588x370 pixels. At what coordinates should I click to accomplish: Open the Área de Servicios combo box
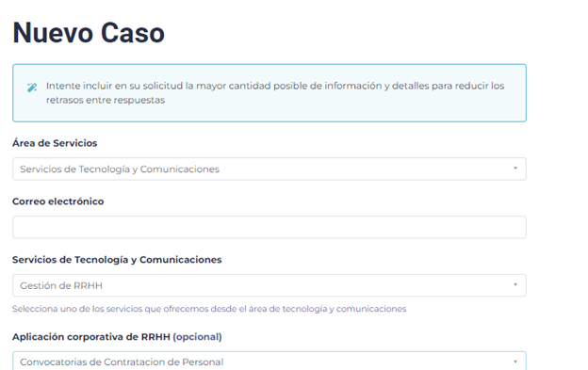[x=269, y=169]
